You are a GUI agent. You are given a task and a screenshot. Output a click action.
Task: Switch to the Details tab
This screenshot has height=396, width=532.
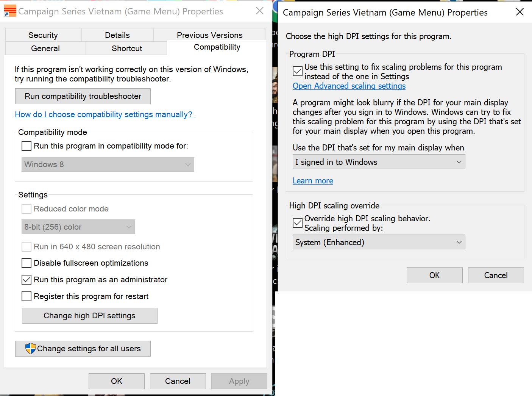pos(117,35)
